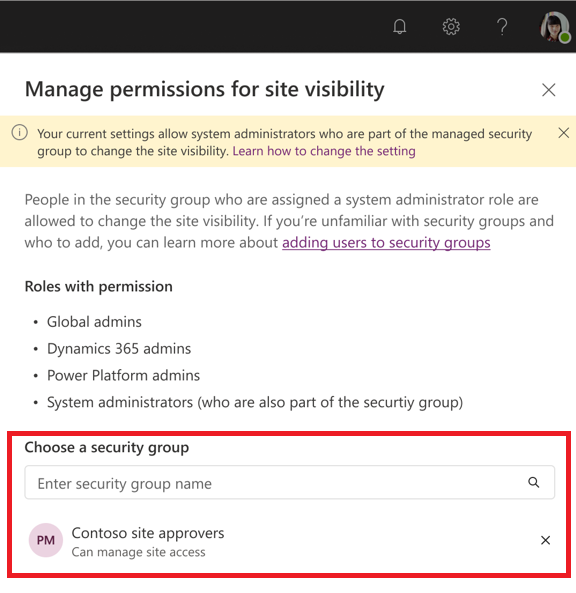Dismiss the yellow settings warning banner
This screenshot has height=593, width=576.
[x=564, y=133]
